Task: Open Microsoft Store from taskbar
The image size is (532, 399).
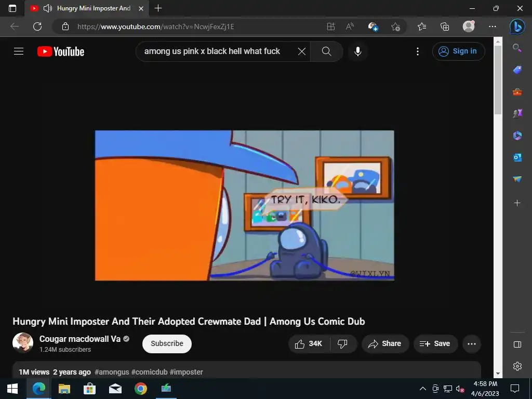Action: tap(89, 389)
